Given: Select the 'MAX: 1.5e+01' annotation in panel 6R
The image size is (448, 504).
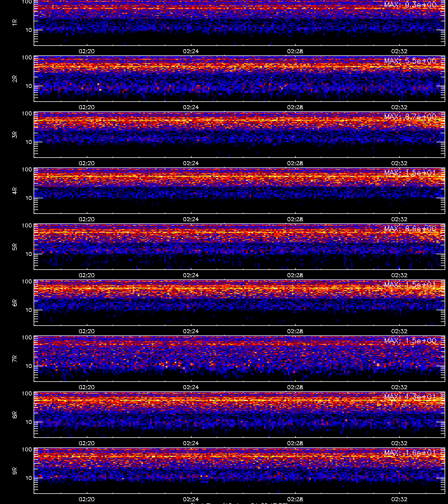Looking at the screenshot, I should pyautogui.click(x=410, y=284).
